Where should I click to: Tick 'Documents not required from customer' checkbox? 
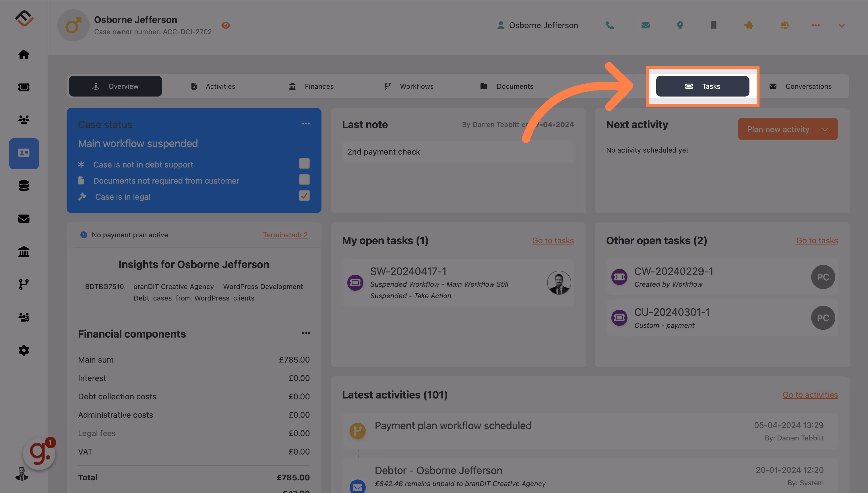pos(304,180)
